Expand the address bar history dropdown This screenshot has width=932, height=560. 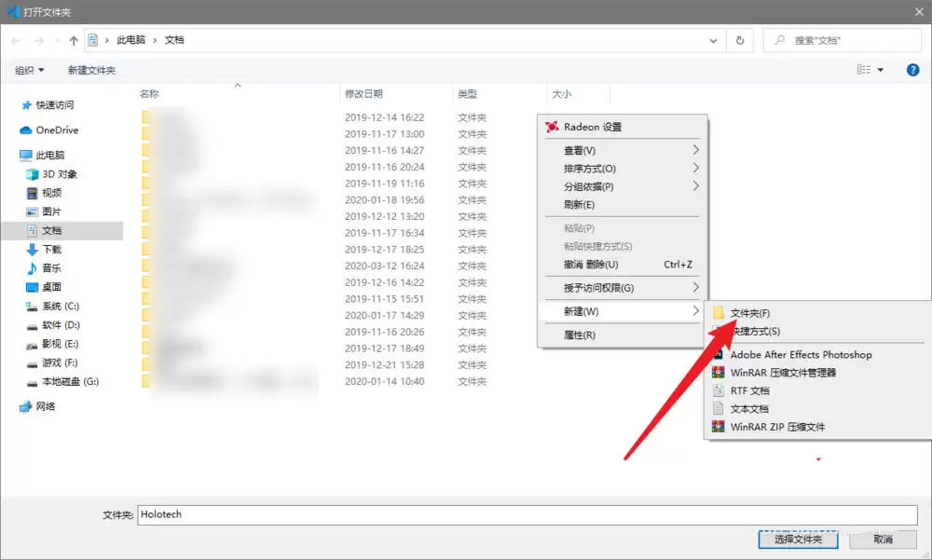(x=713, y=40)
